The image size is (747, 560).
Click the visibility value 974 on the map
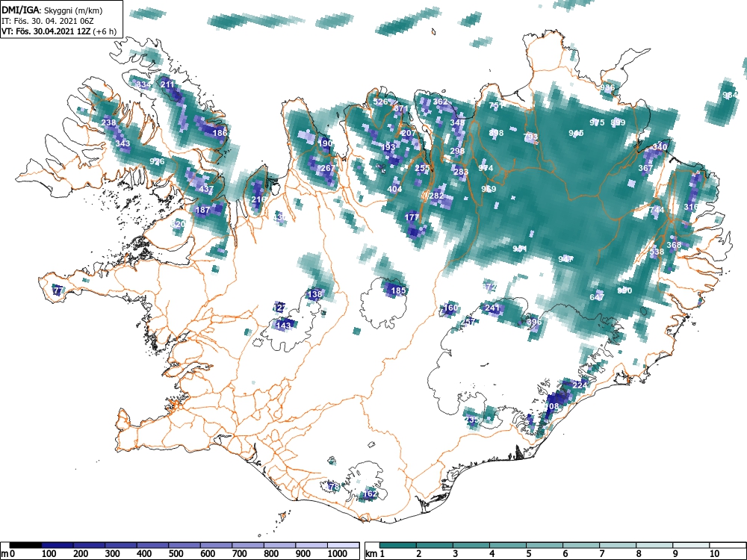486,167
